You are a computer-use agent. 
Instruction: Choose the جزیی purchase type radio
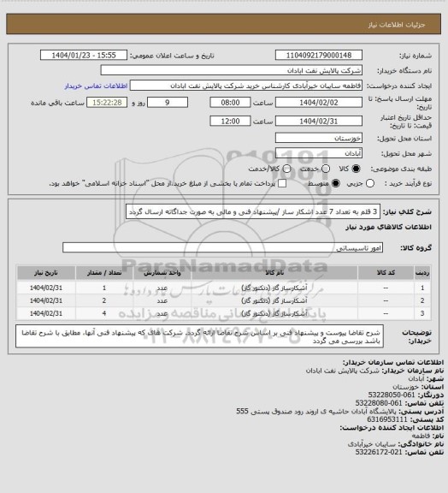370,183
